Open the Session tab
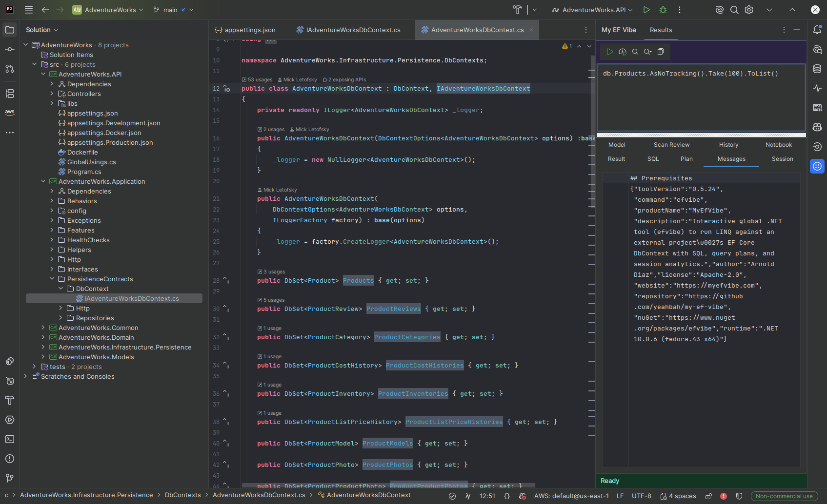Screen dimensions: 827x504 coord(782,159)
